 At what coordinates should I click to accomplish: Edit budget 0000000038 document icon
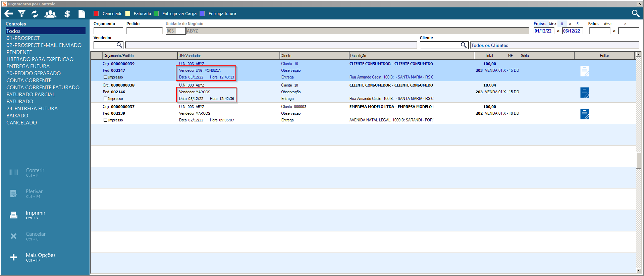585,93
